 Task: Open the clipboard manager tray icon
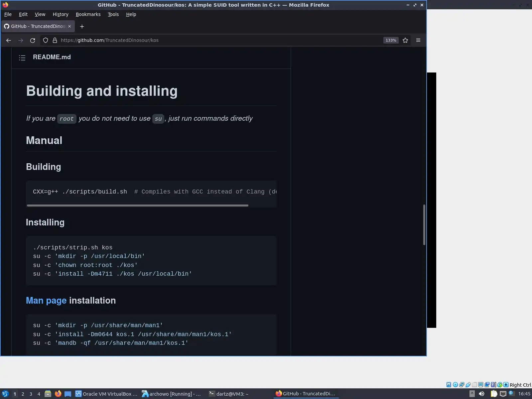click(x=494, y=394)
